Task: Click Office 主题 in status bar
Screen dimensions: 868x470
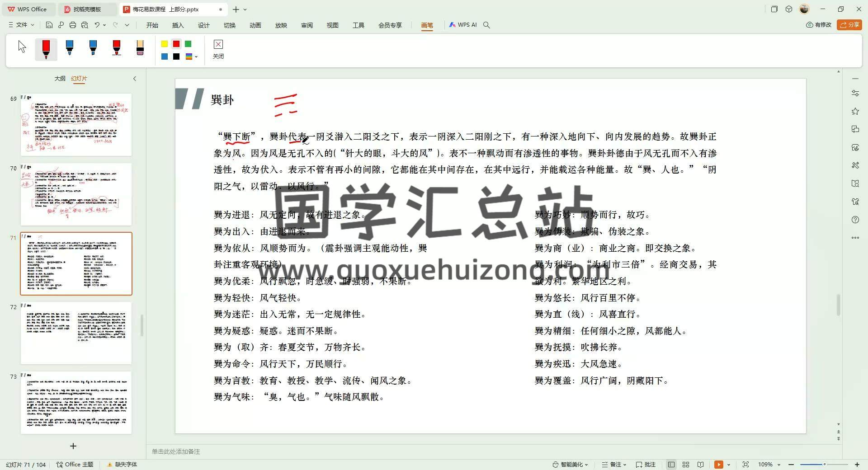Action: [x=75, y=465]
